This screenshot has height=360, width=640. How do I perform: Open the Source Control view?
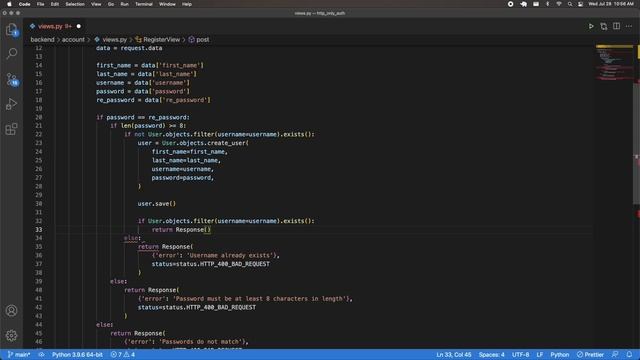tap(11, 79)
